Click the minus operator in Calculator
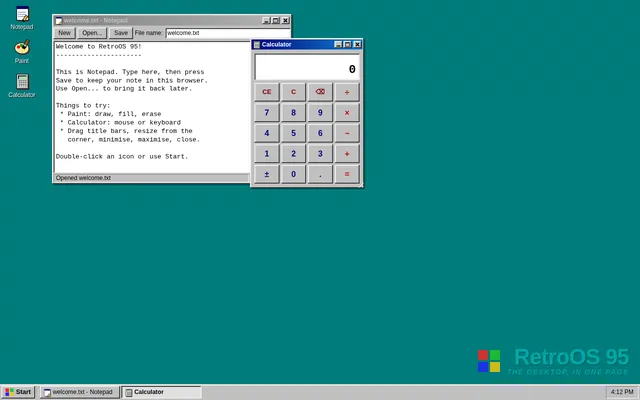This screenshot has height=400, width=640. (347, 133)
